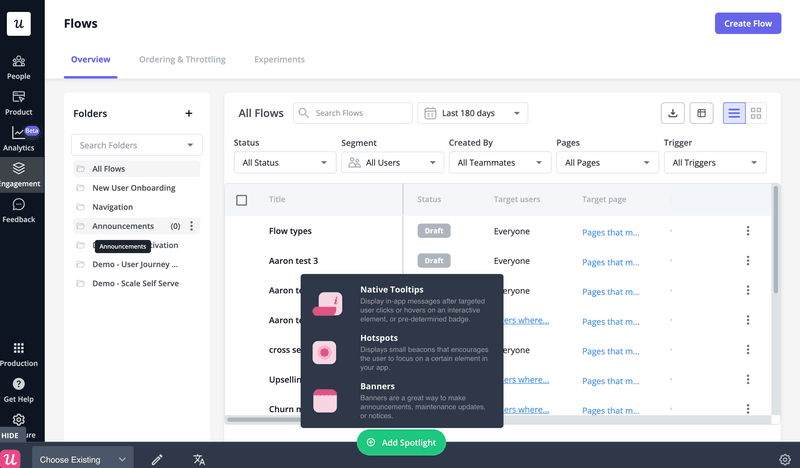Select Demo - Scale Self Serve folder
800x468 pixels.
pyautogui.click(x=137, y=283)
